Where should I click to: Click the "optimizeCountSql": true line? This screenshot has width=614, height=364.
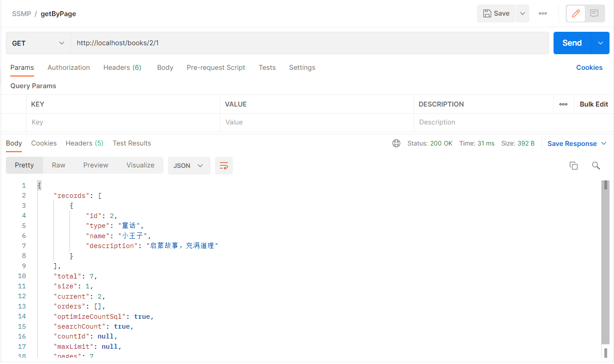(103, 317)
